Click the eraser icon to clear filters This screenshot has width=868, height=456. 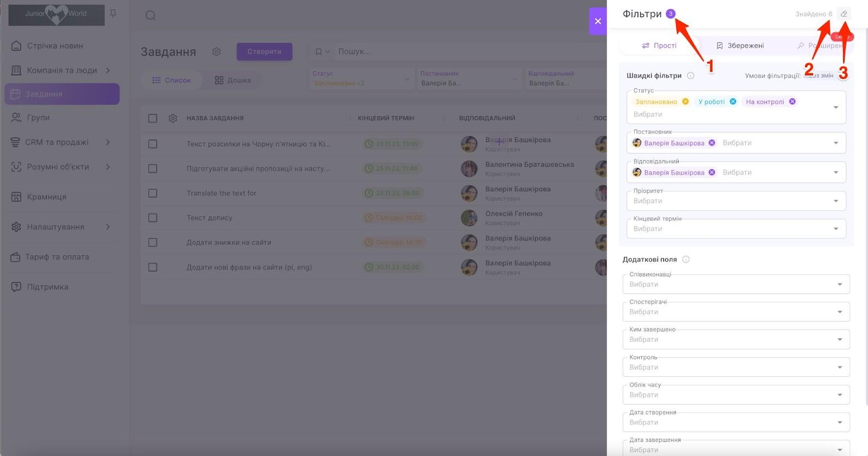click(x=844, y=14)
